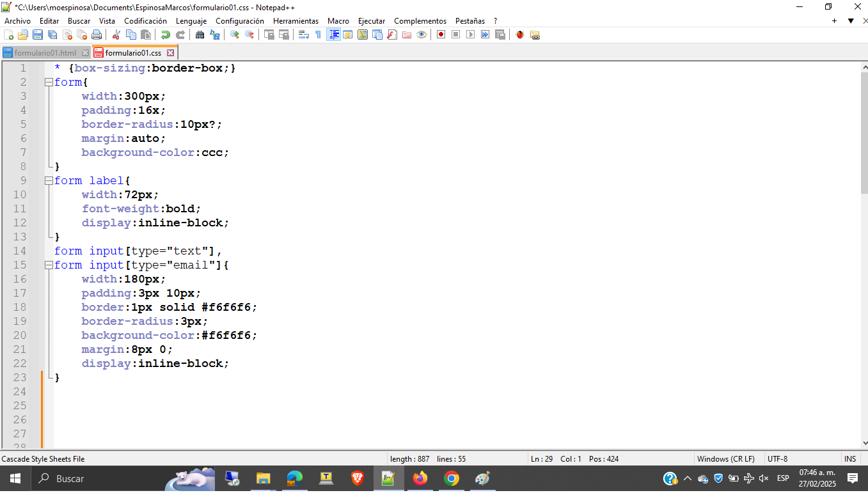The width and height of the screenshot is (868, 493).
Task: Toggle the indent guide toolbar button
Action: (333, 35)
